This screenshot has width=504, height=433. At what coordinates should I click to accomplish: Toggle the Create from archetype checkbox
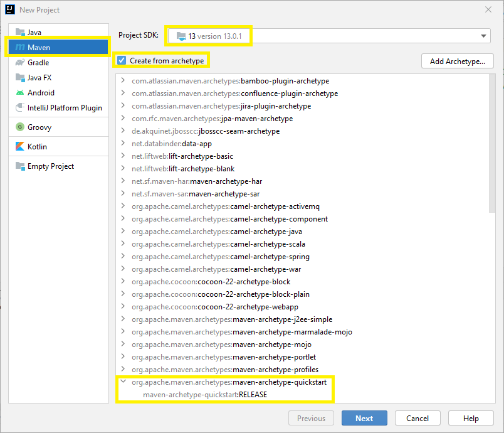122,60
